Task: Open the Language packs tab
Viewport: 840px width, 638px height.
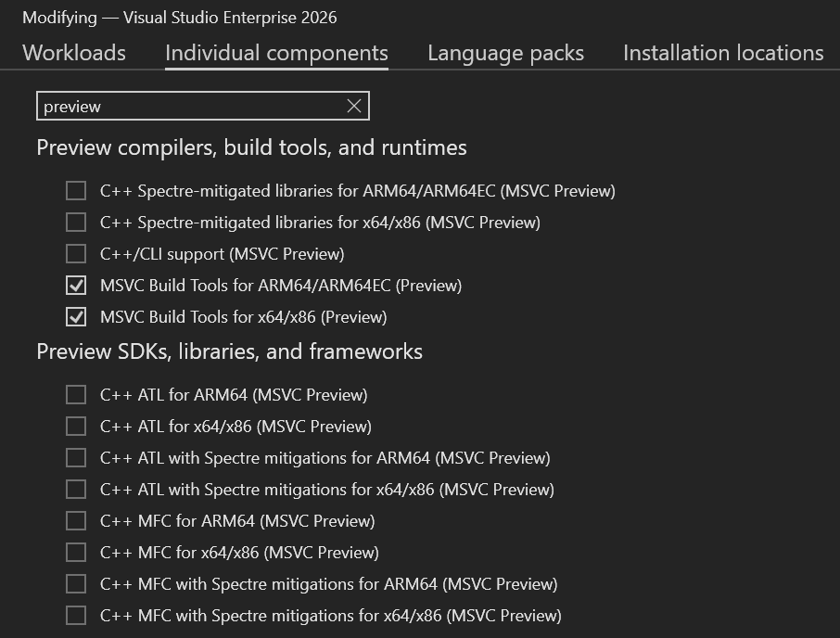Action: coord(505,53)
